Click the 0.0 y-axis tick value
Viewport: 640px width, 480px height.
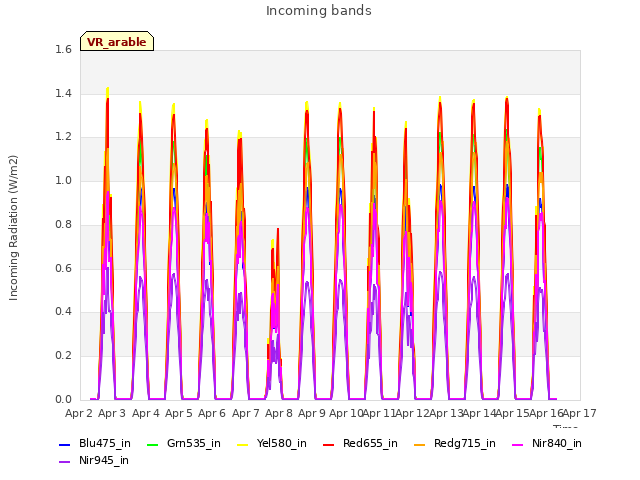[x=63, y=400]
